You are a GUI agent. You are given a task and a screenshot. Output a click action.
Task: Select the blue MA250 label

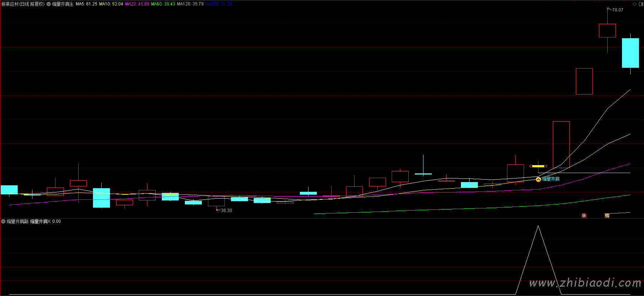click(218, 4)
